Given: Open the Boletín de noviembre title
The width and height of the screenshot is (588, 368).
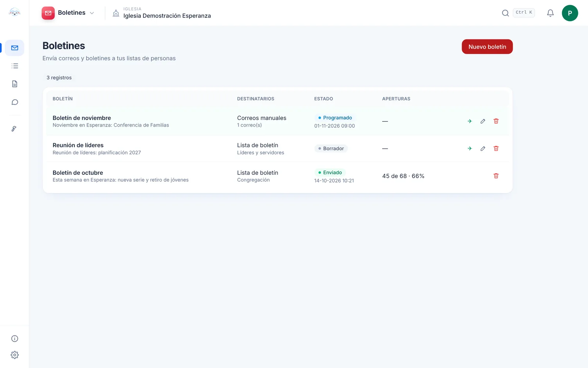Looking at the screenshot, I should click(x=82, y=118).
